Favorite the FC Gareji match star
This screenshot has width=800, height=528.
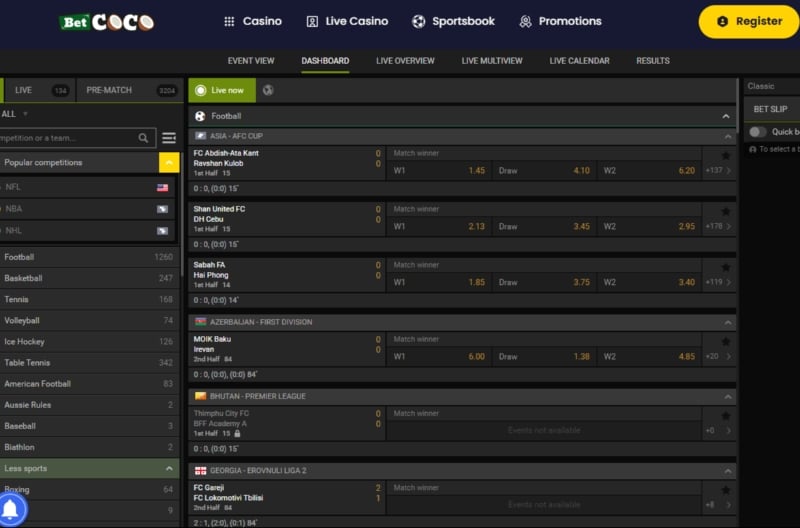726,490
